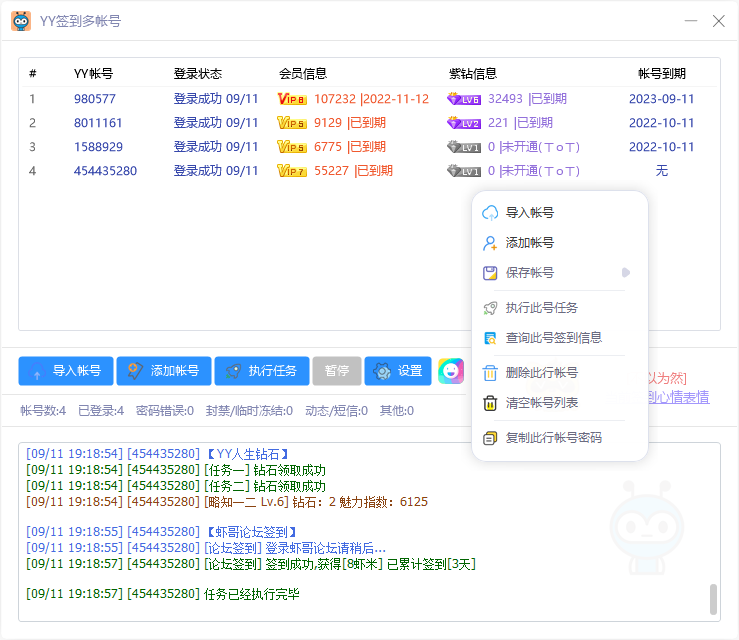
Task: Click the black trash icon beside 清空帐号列表
Action: pos(490,403)
